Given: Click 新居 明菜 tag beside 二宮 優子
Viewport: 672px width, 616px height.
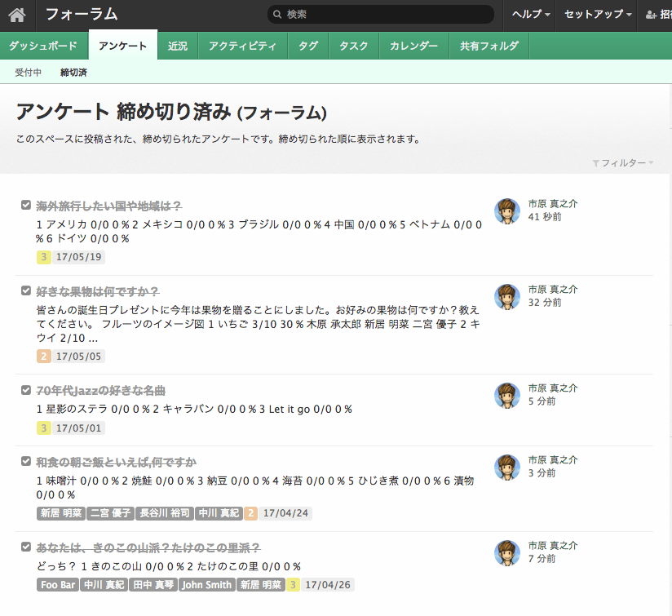Looking at the screenshot, I should pyautogui.click(x=61, y=513).
